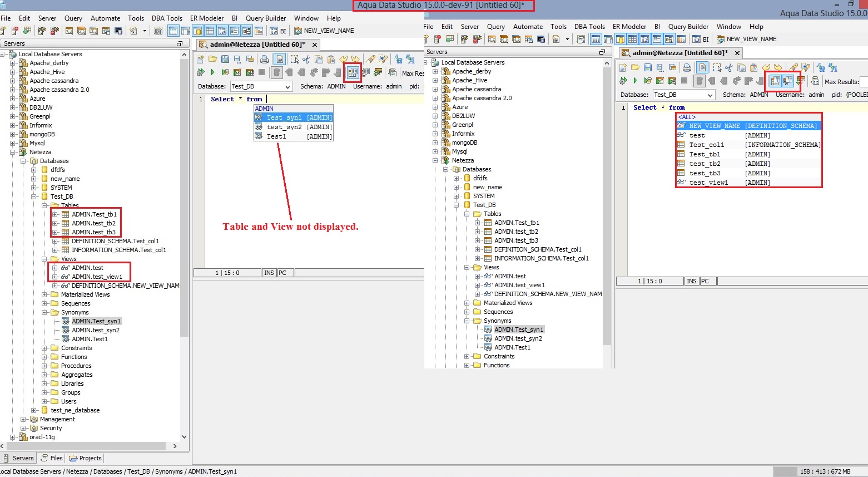The image size is (868, 477).
Task: Click the Save disk icon in right window's editor toolbar
Action: pyautogui.click(x=647, y=67)
